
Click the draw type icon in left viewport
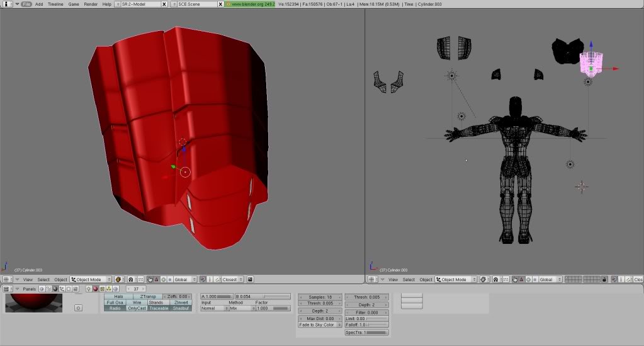pos(120,279)
